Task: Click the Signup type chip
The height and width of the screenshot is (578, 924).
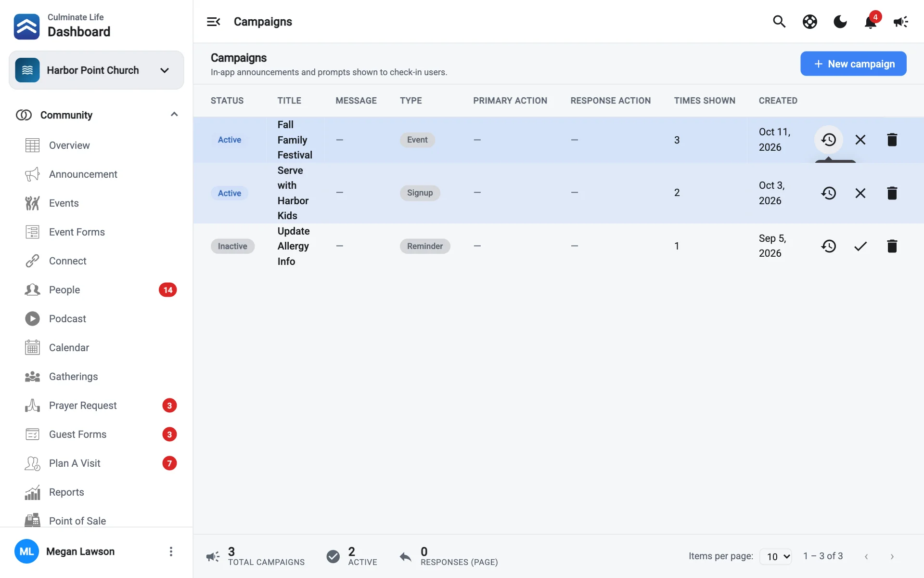Action: point(420,193)
